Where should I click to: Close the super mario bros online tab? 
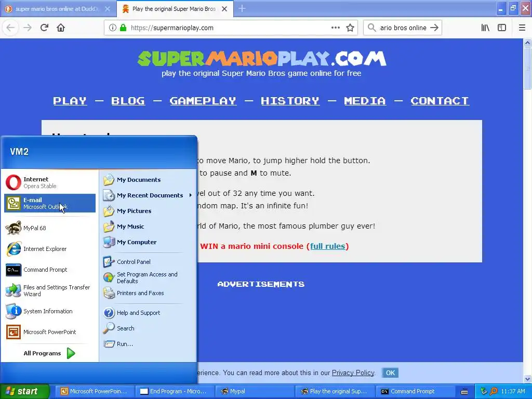(x=108, y=9)
